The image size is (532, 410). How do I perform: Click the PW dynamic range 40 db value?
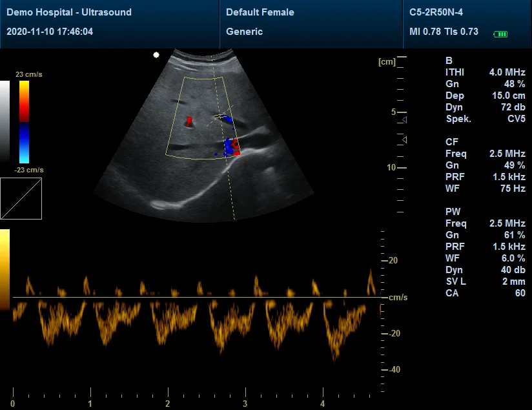[x=513, y=269]
